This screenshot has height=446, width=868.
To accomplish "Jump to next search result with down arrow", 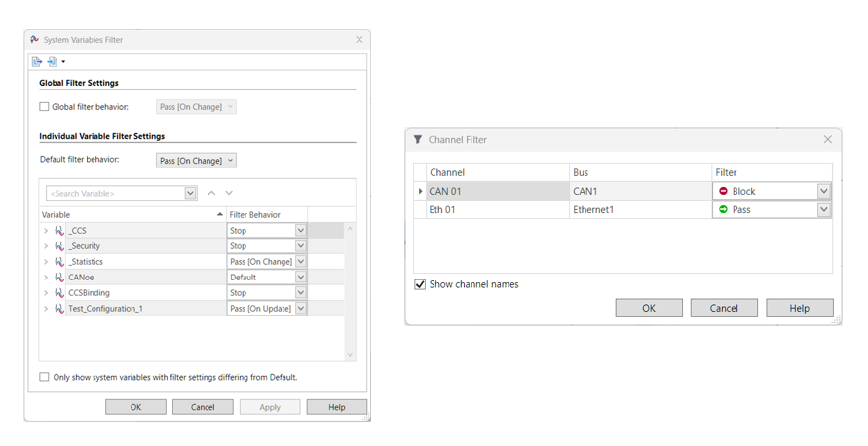I will tap(229, 193).
